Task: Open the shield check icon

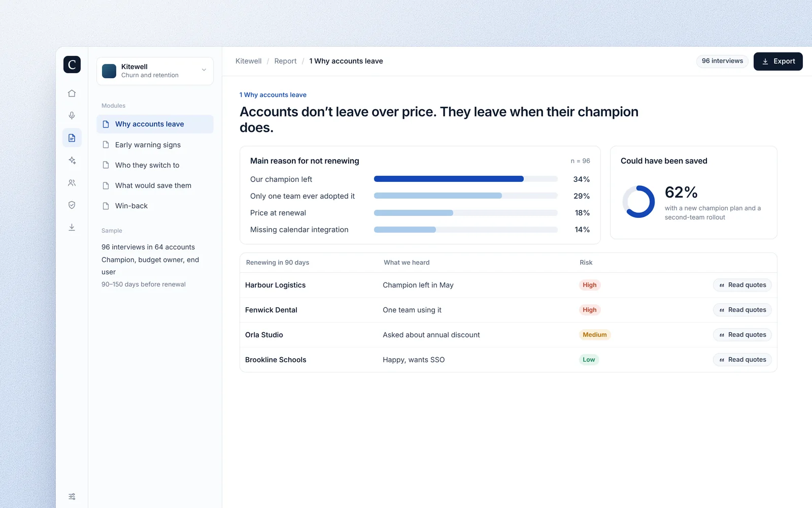Action: (72, 205)
